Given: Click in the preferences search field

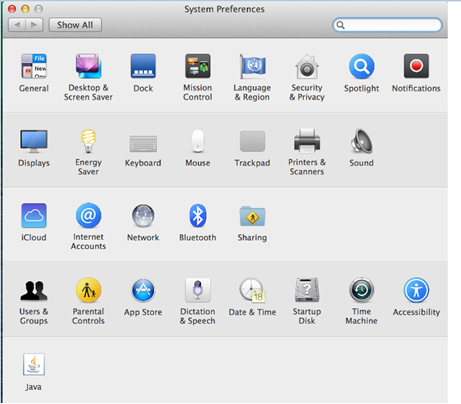Looking at the screenshot, I should tap(387, 25).
